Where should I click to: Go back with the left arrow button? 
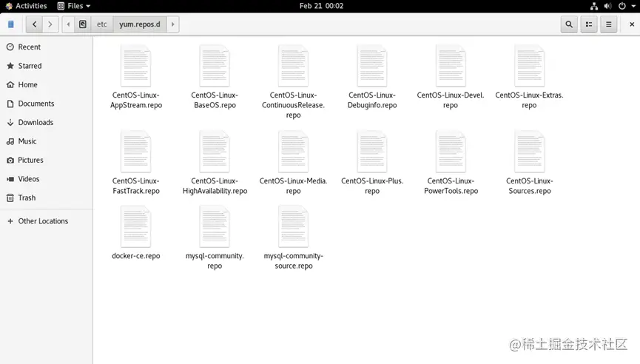34,24
